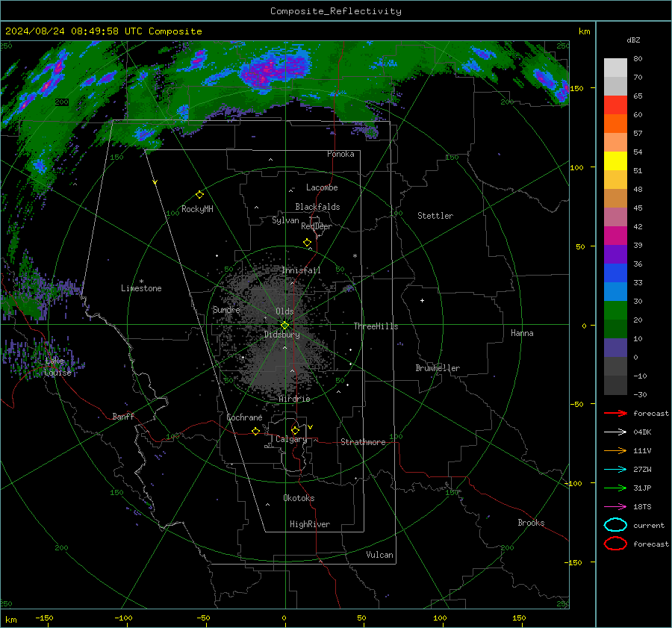Click the yellow V marker northwest of RockyMH
This screenshot has height=628, width=672.
point(155,182)
